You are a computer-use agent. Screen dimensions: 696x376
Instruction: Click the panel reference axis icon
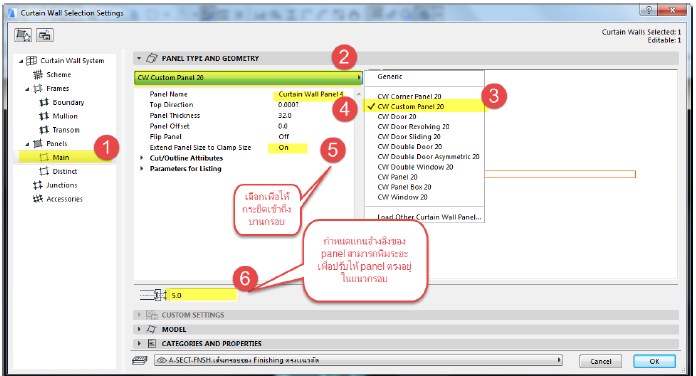point(153,295)
